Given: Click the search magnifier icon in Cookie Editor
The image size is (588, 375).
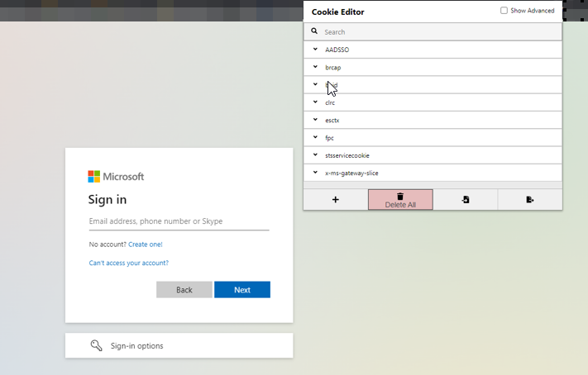Looking at the screenshot, I should click(x=314, y=31).
